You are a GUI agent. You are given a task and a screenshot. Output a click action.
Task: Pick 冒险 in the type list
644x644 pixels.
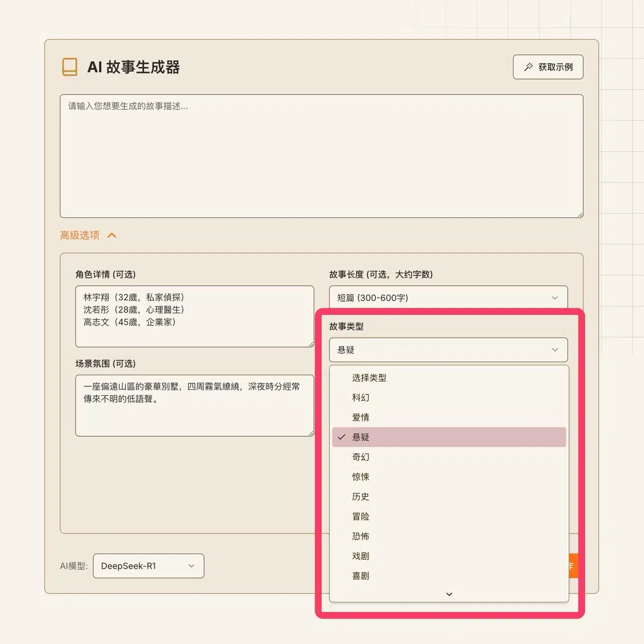pos(361,517)
